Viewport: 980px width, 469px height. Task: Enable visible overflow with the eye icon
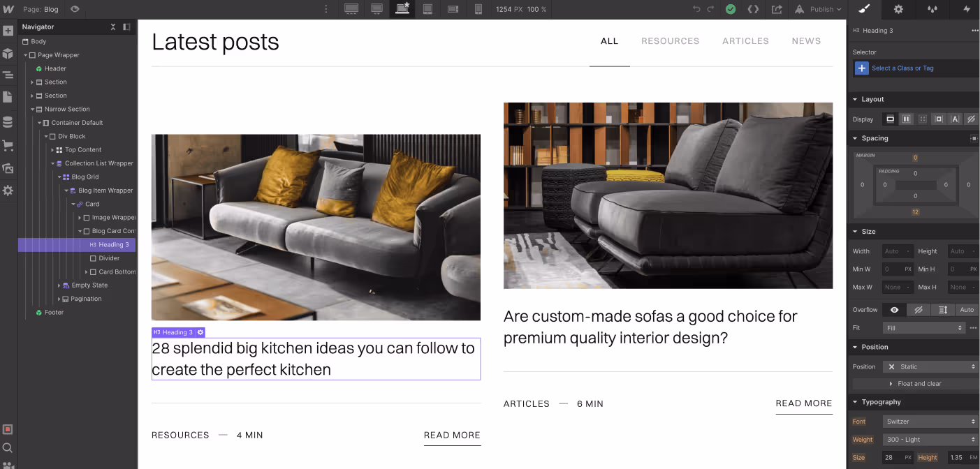[895, 309]
